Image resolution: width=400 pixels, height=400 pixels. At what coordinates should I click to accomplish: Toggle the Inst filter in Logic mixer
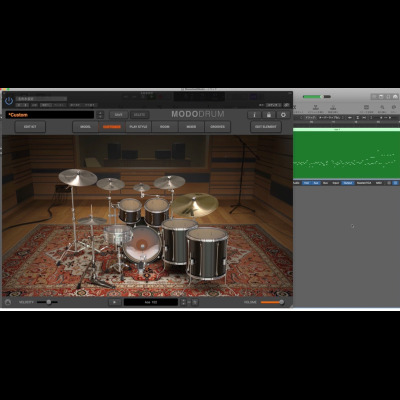click(x=306, y=183)
